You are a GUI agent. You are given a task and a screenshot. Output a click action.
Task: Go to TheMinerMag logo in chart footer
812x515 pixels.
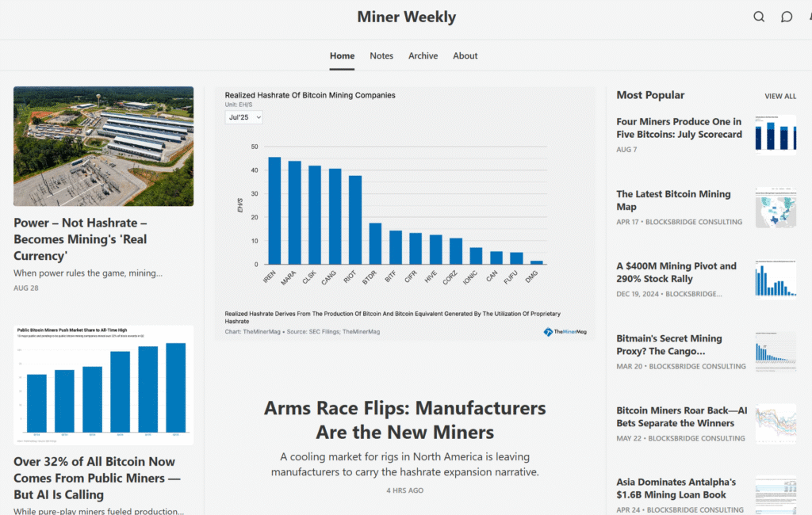[565, 332]
